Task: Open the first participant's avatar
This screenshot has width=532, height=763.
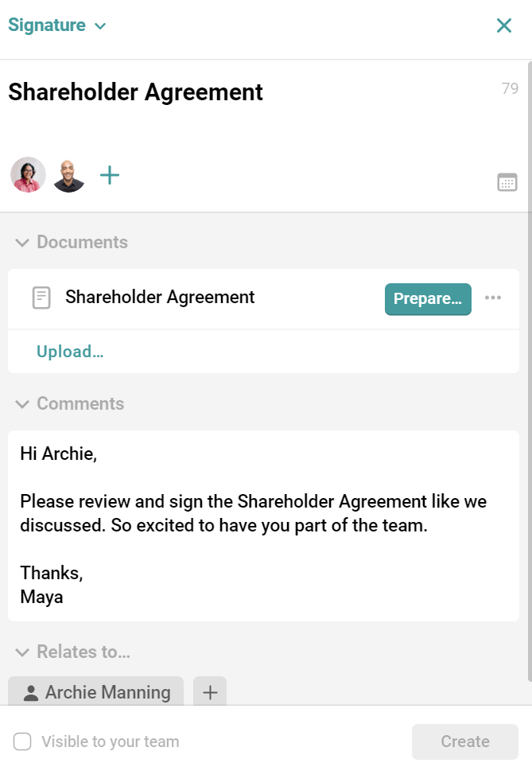Action: 28,175
